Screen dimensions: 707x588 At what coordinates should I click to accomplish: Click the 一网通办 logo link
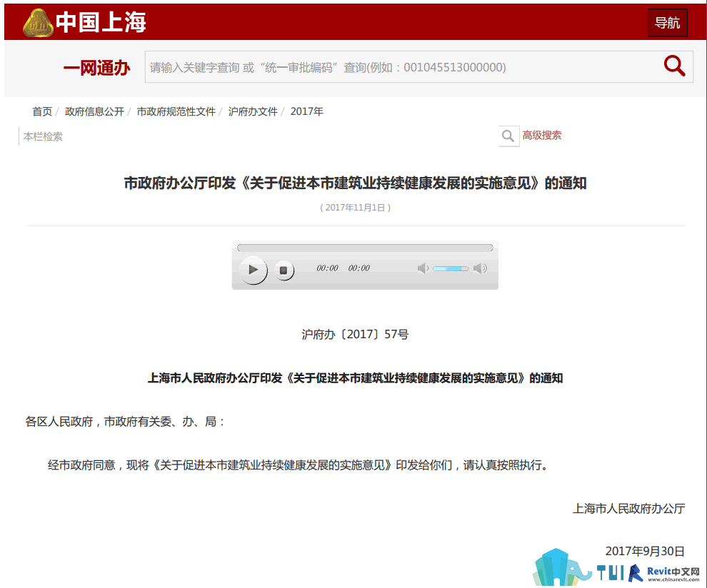click(96, 68)
